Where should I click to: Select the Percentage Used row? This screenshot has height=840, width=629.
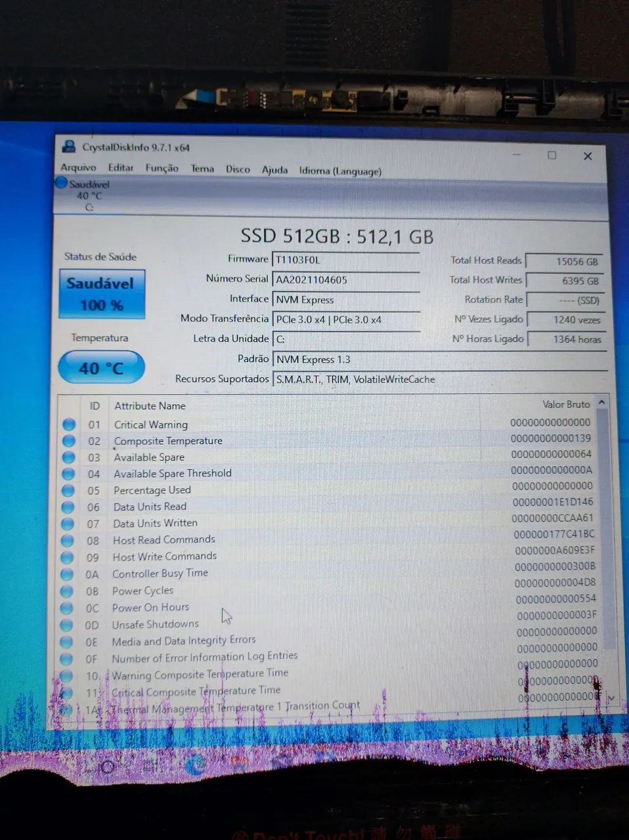328,489
